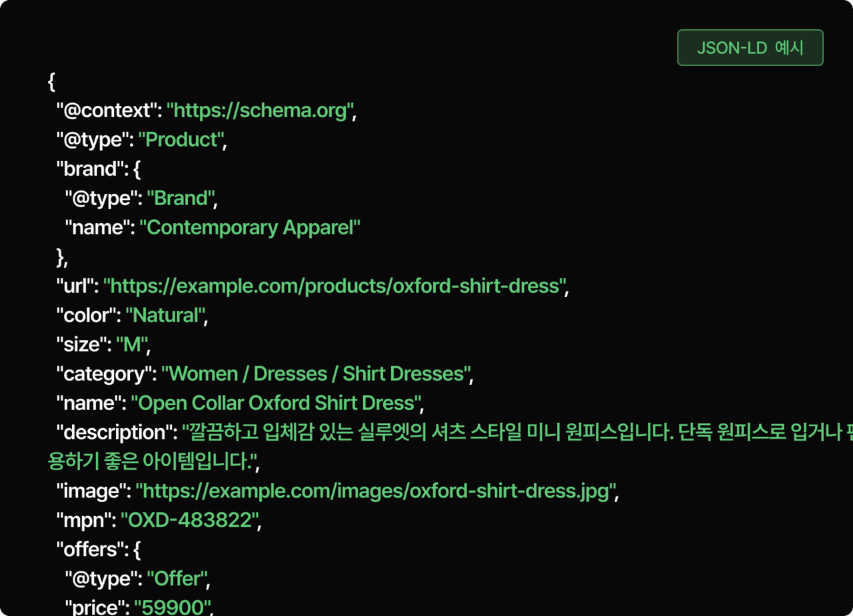Click the "url" key
Viewport: 853px width, 616px height.
(75, 286)
